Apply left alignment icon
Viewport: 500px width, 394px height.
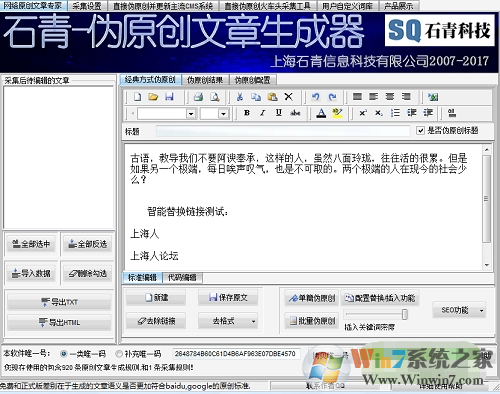tap(374, 97)
